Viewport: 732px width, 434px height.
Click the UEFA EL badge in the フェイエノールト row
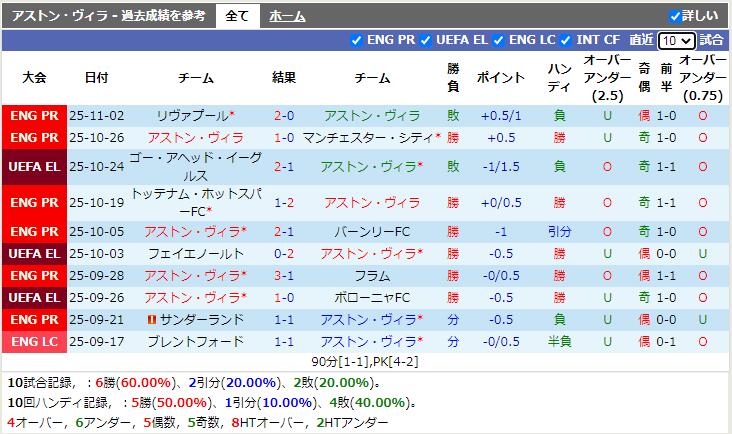(34, 253)
